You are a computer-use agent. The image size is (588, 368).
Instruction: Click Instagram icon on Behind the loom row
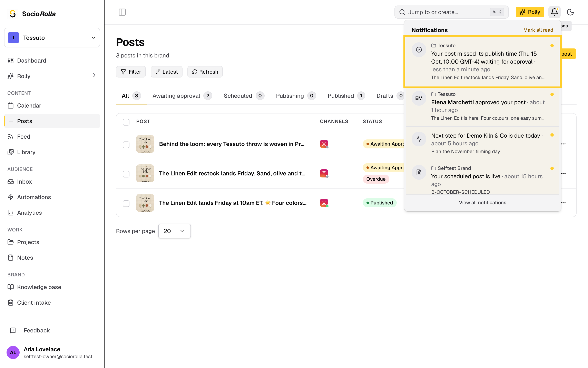[324, 144]
